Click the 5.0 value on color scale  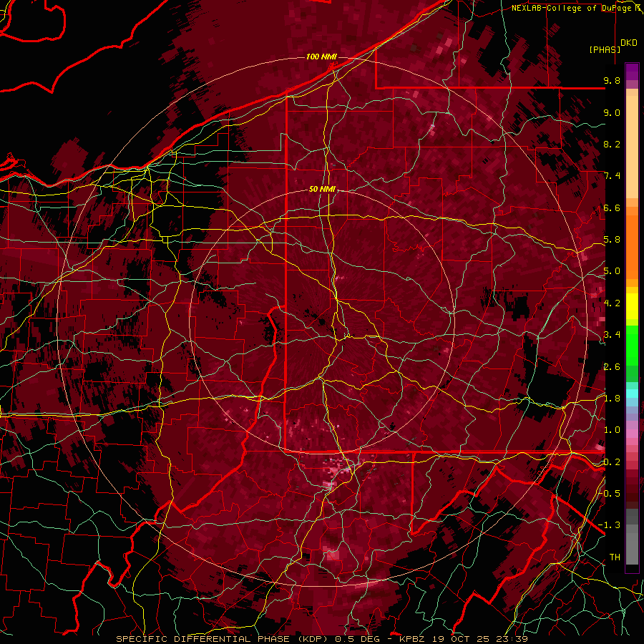(612, 271)
